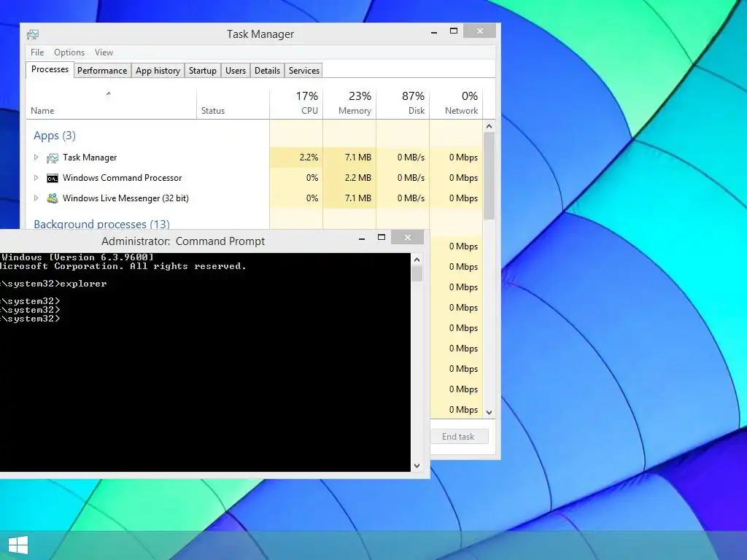Sort by the Memory 23% column

(349, 104)
